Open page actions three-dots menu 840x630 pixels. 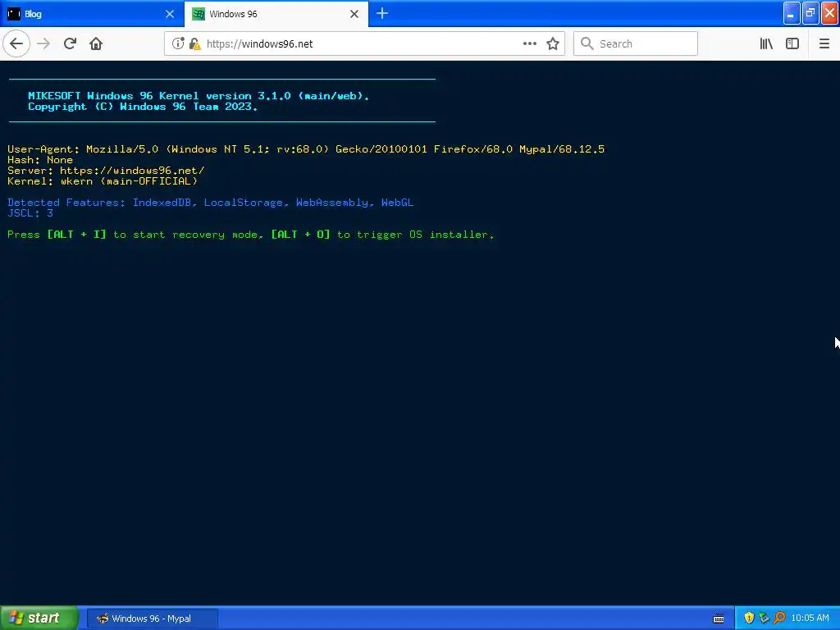(x=530, y=43)
